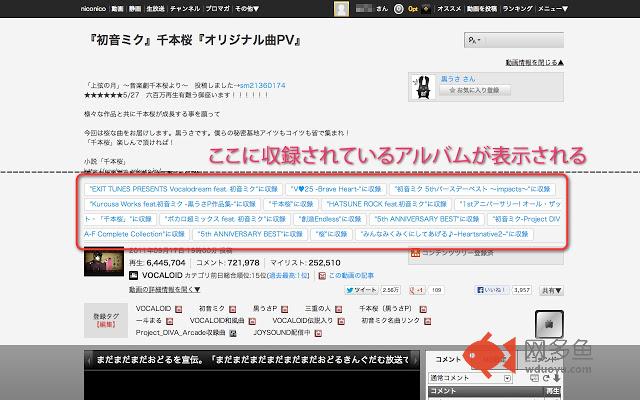Click dictionary icon next to 一斗まる tag

(x=169, y=321)
